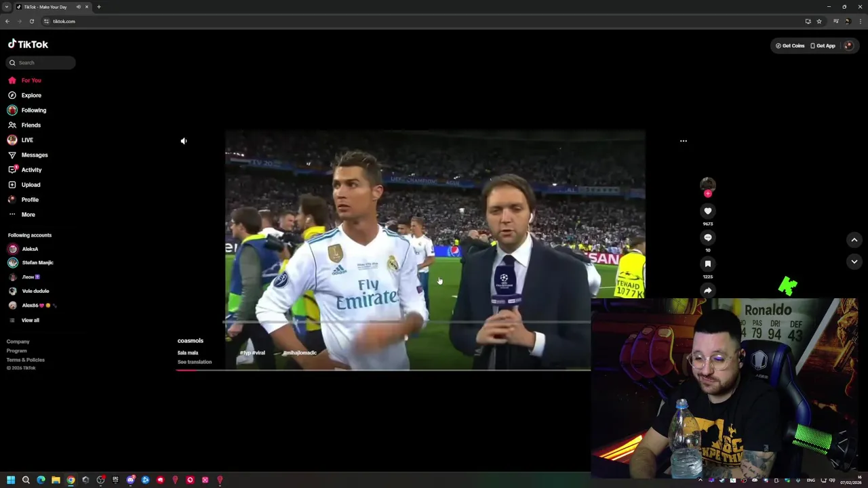Viewport: 868px width, 488px height.
Task: Open the taskbar date and clock
Action: coord(851,481)
